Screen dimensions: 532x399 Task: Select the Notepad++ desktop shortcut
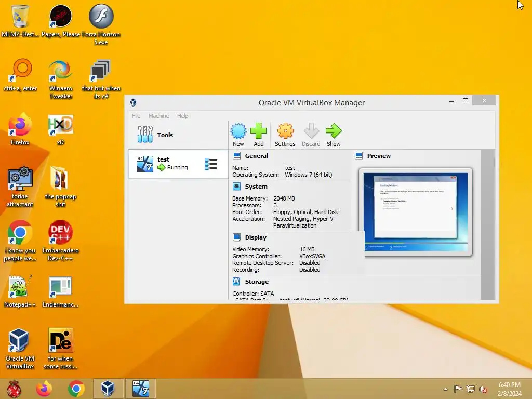[x=20, y=292]
